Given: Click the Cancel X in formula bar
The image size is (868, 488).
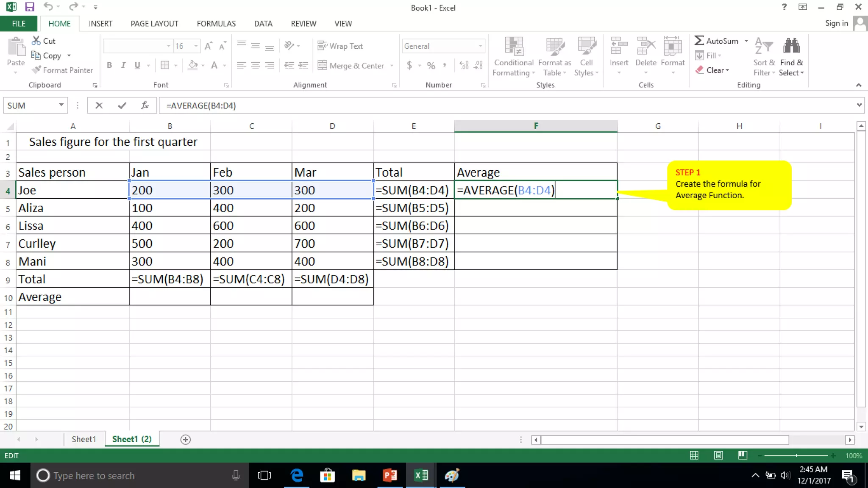Looking at the screenshot, I should 99,105.
